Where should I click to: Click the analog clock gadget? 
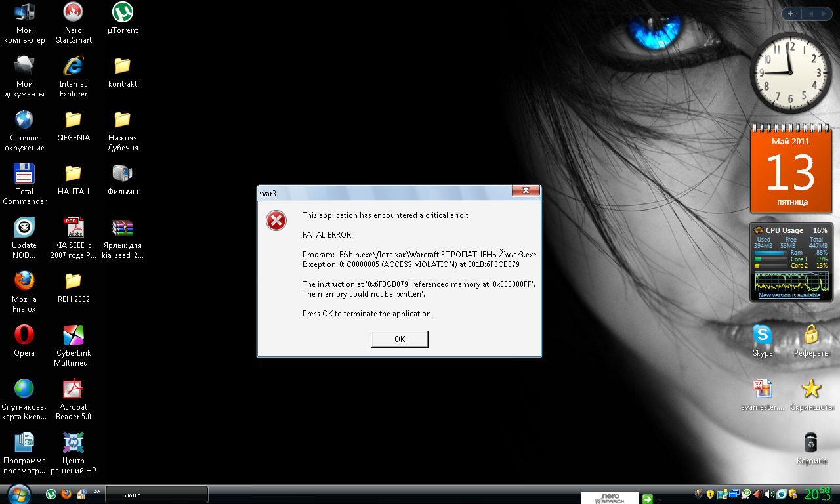(x=791, y=72)
